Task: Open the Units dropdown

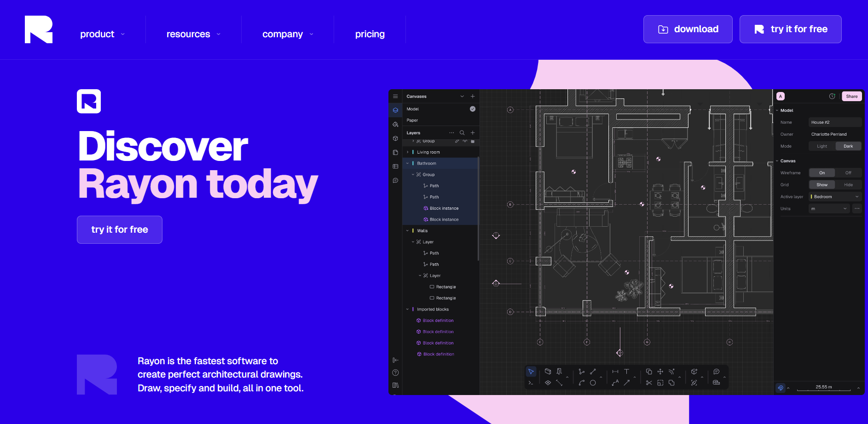Action: point(829,209)
